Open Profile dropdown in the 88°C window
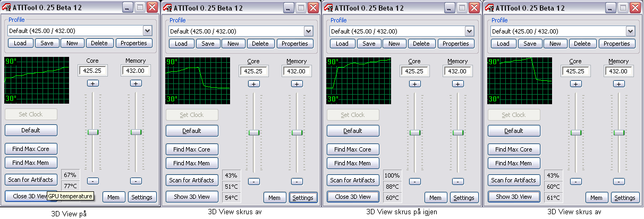Image resolution: width=644 pixels, height=219 pixels. [x=469, y=31]
